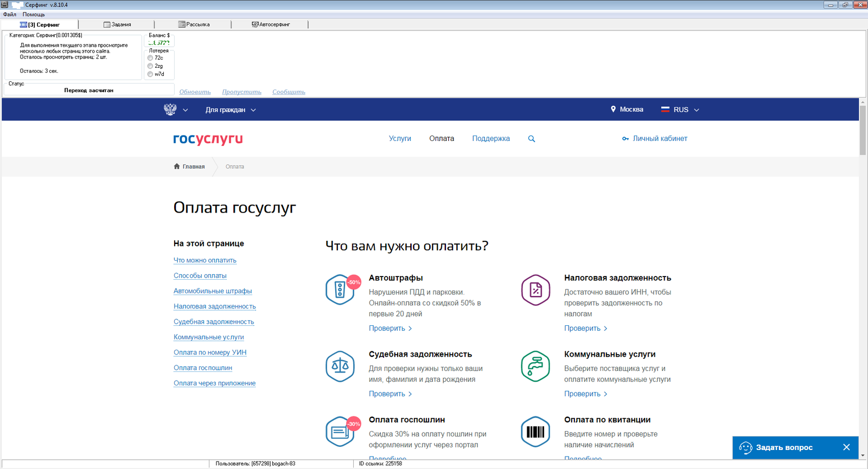Click the key icon beside Личный кабинет
The image size is (868, 469).
point(626,139)
